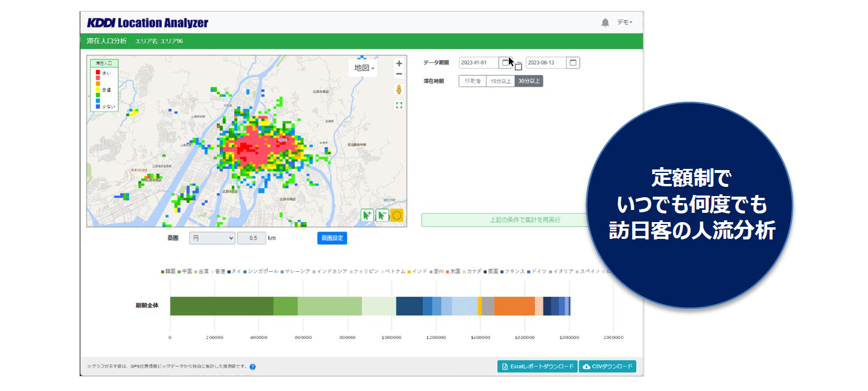Open calendar picker for end date
Viewport: 868px width, 391px height.
[x=573, y=62]
